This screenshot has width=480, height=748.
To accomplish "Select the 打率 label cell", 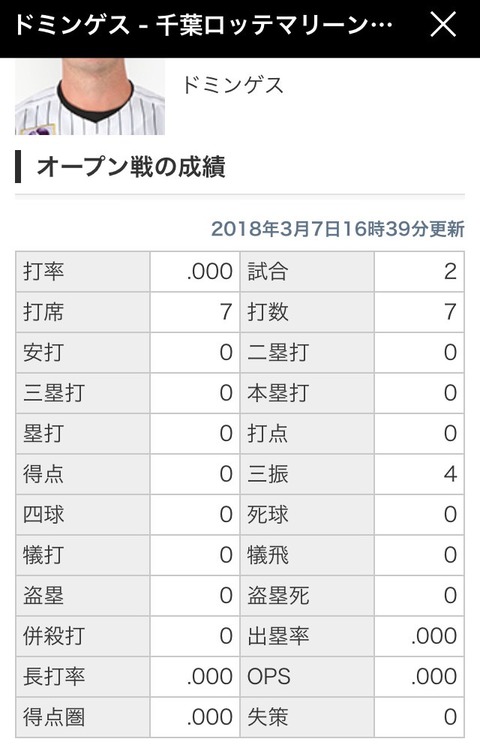I will [83, 272].
